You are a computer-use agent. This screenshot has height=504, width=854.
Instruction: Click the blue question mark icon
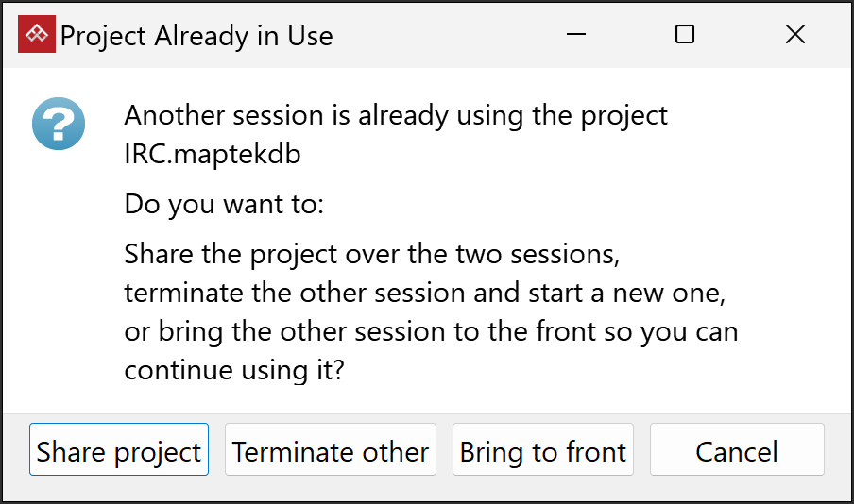click(59, 125)
